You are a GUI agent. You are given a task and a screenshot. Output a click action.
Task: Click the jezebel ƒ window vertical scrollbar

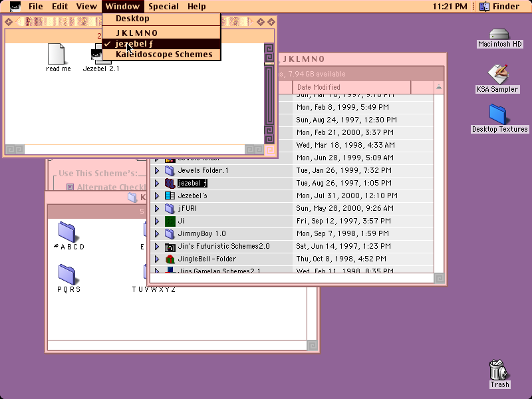point(269,94)
